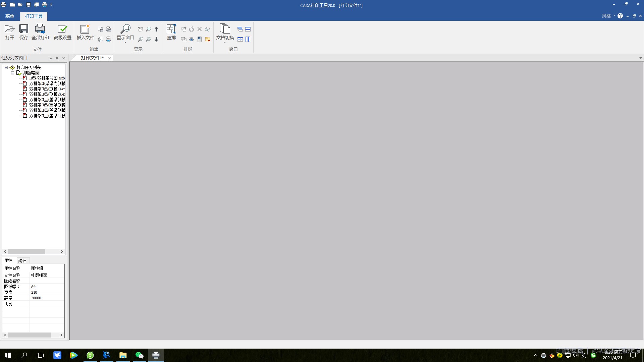This screenshot has height=362, width=644.
Task: Click the black down arrow icon
Action: pos(156,39)
